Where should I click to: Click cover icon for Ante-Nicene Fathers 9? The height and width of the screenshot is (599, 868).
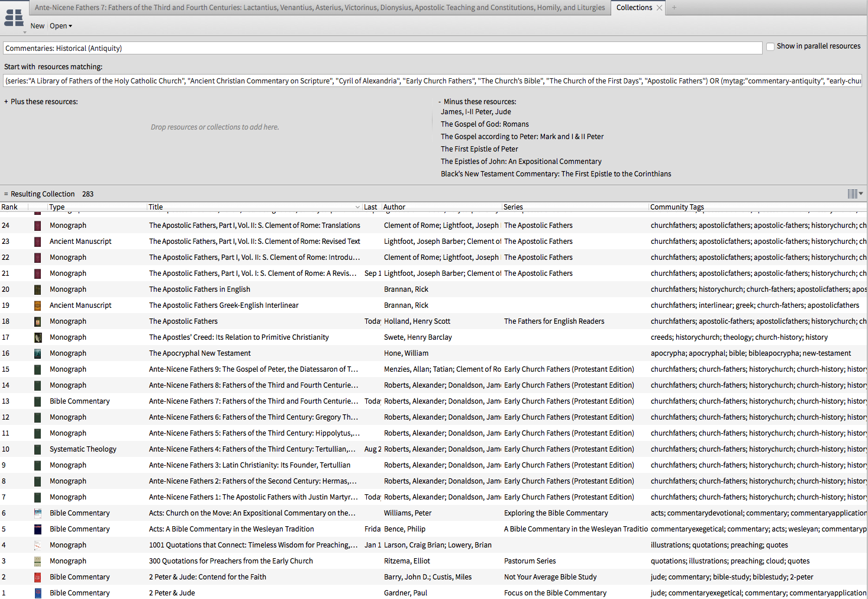point(38,369)
